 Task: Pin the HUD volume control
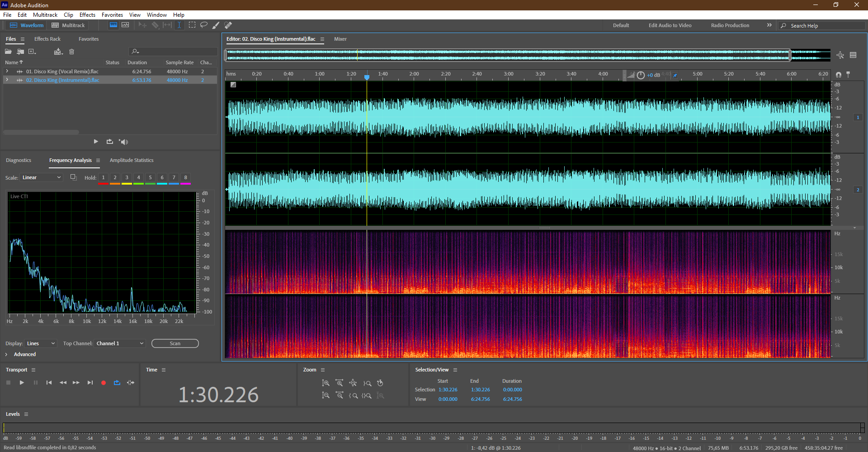click(675, 75)
